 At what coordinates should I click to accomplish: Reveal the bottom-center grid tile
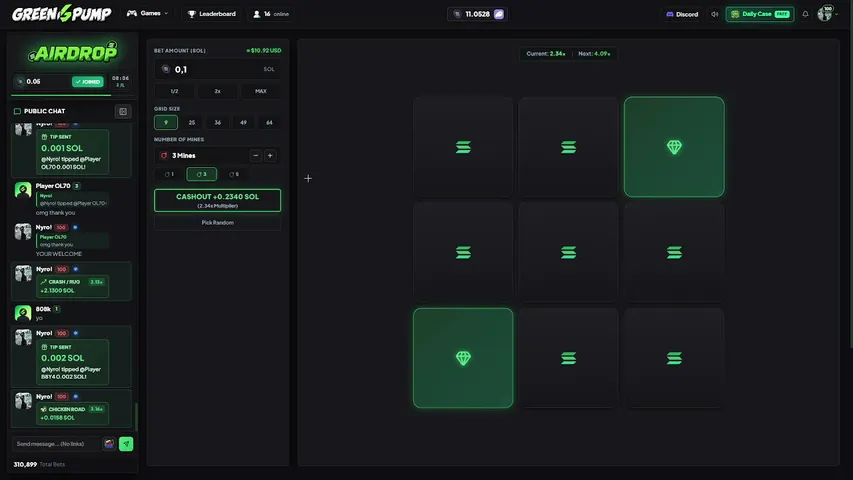(568, 358)
